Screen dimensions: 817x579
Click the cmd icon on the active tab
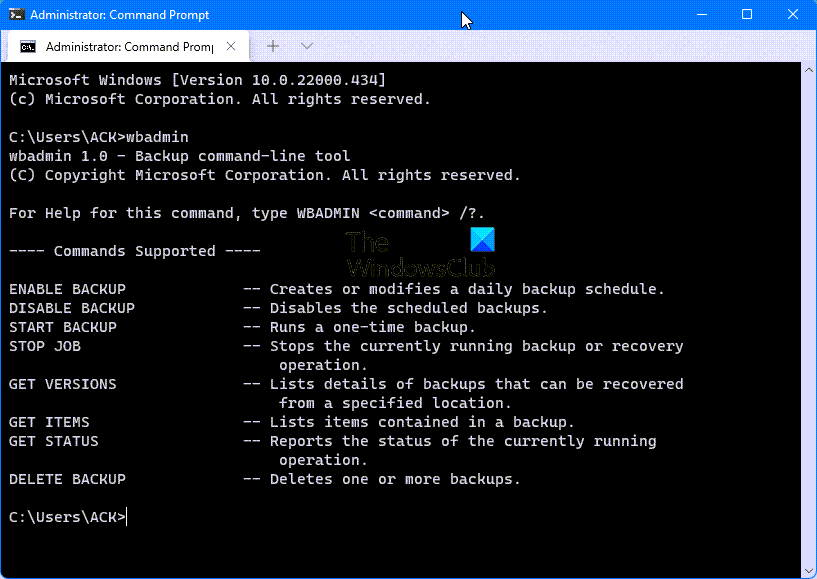pos(26,46)
